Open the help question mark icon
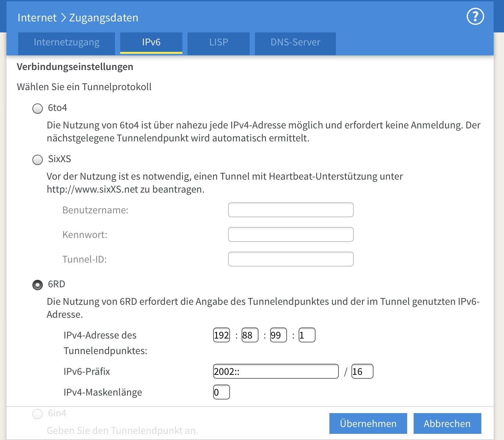Viewport: 504px width, 440px height. [x=475, y=17]
